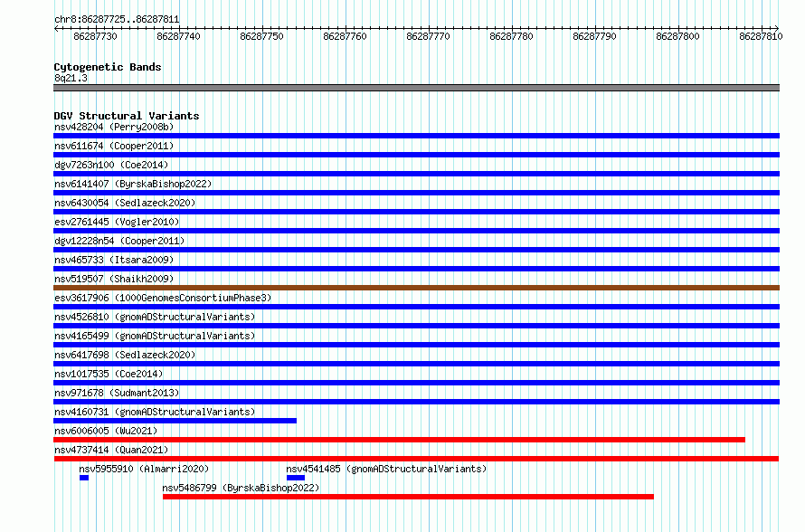805x532 pixels.
Task: Click the nsv971678 (Sudmant2013) label
Action: [117, 393]
